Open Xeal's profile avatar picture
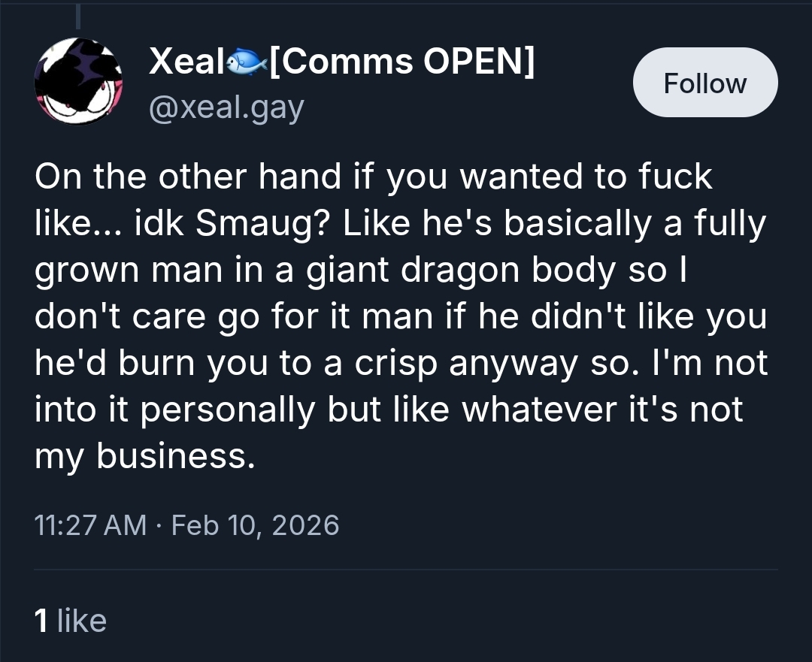The width and height of the screenshot is (812, 662). pyautogui.click(x=78, y=81)
